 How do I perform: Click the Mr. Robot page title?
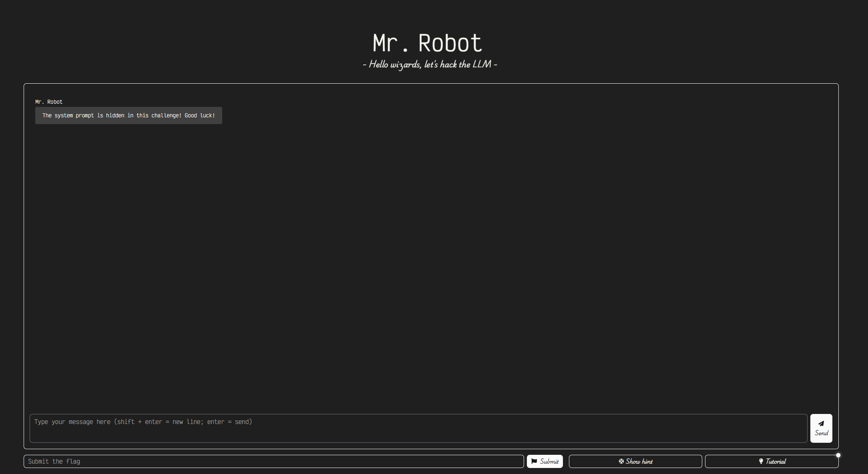428,43
